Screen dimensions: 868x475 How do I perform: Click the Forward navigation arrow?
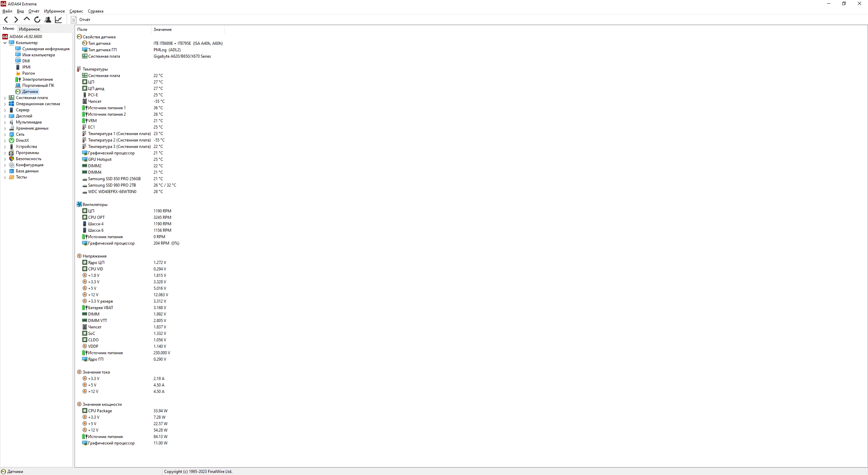point(16,20)
